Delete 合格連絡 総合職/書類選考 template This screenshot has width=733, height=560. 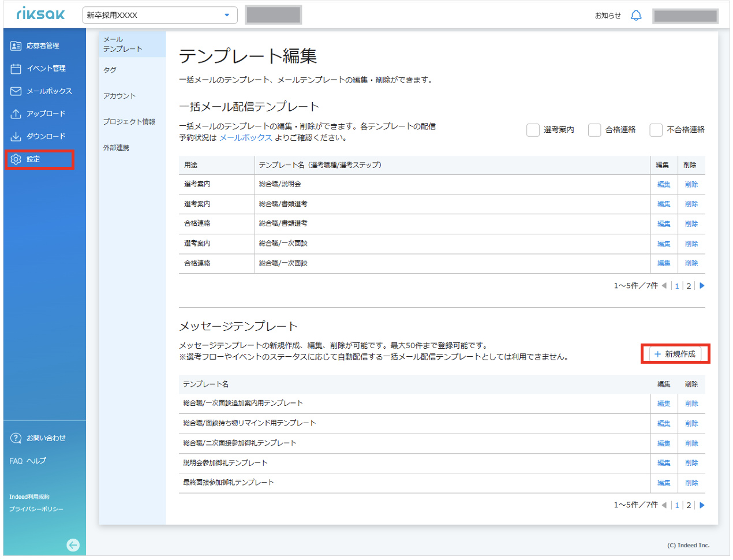(691, 224)
